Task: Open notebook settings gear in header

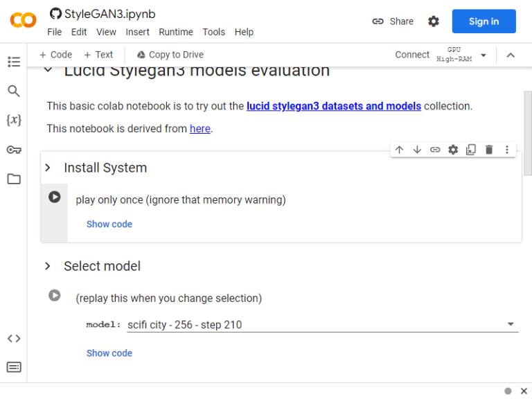Action: (x=433, y=21)
